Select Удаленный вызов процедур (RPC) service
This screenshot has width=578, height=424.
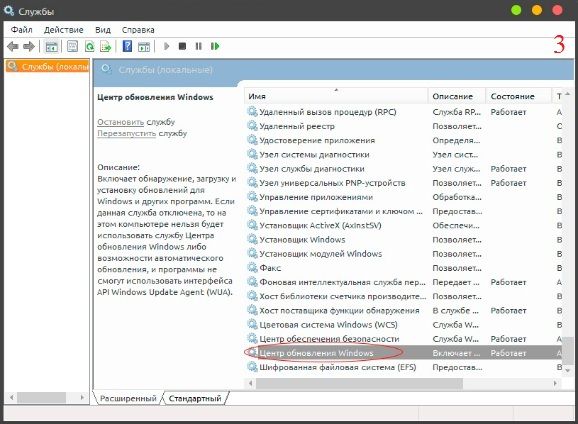(x=404, y=112)
